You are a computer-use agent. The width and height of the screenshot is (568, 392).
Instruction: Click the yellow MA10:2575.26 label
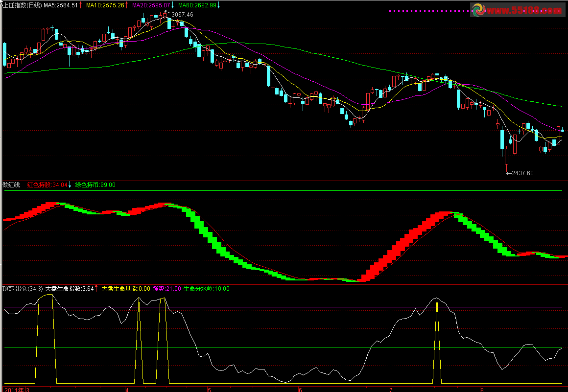click(x=105, y=5)
